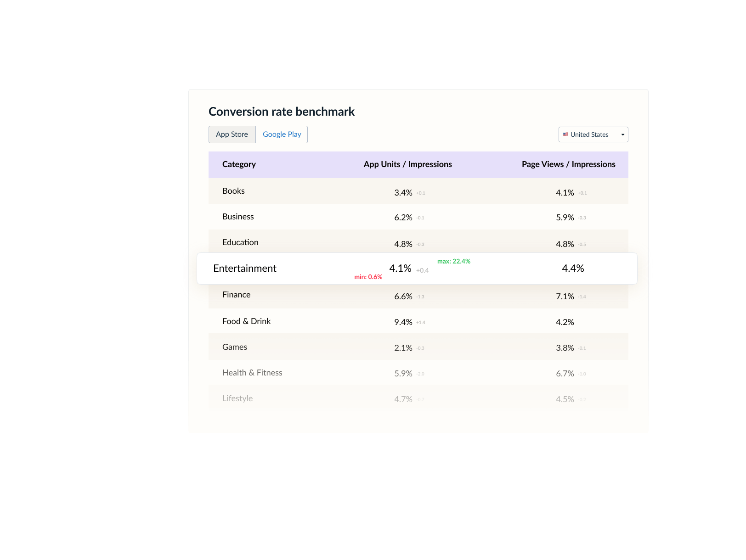Viewport: 746px width, 560px height.
Task: Click the highlighted Entertainment row
Action: tap(245, 269)
